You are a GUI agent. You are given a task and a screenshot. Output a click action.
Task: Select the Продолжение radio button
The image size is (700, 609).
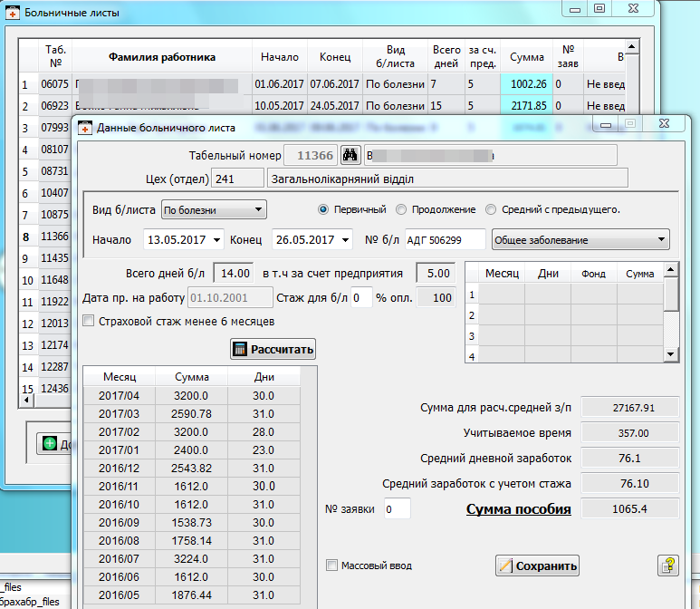coord(402,209)
